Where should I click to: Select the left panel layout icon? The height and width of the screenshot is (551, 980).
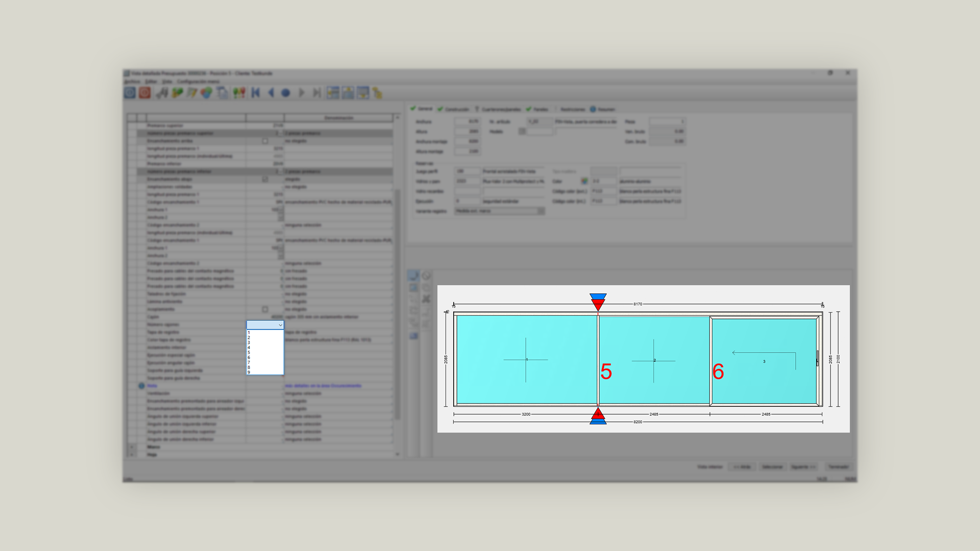pyautogui.click(x=333, y=93)
